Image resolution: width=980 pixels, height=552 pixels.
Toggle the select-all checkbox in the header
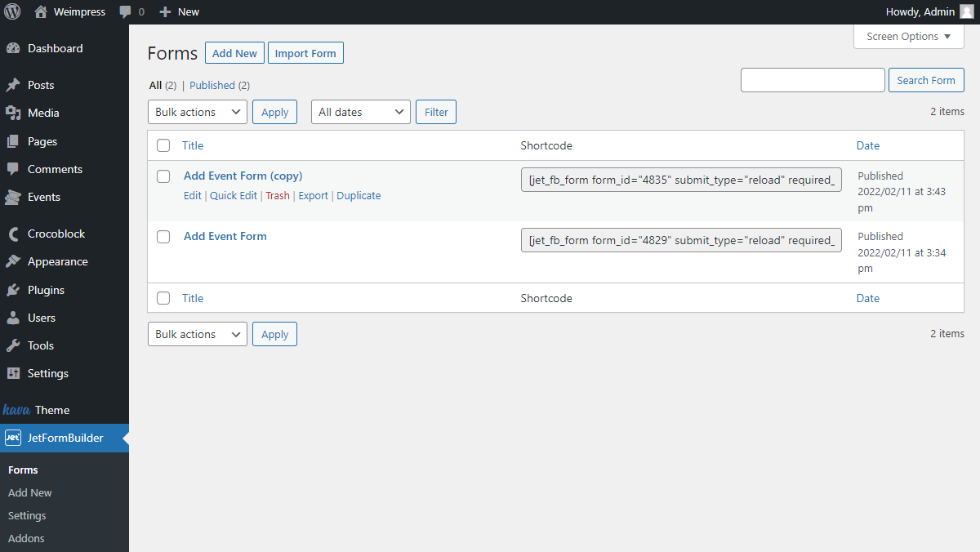point(163,145)
